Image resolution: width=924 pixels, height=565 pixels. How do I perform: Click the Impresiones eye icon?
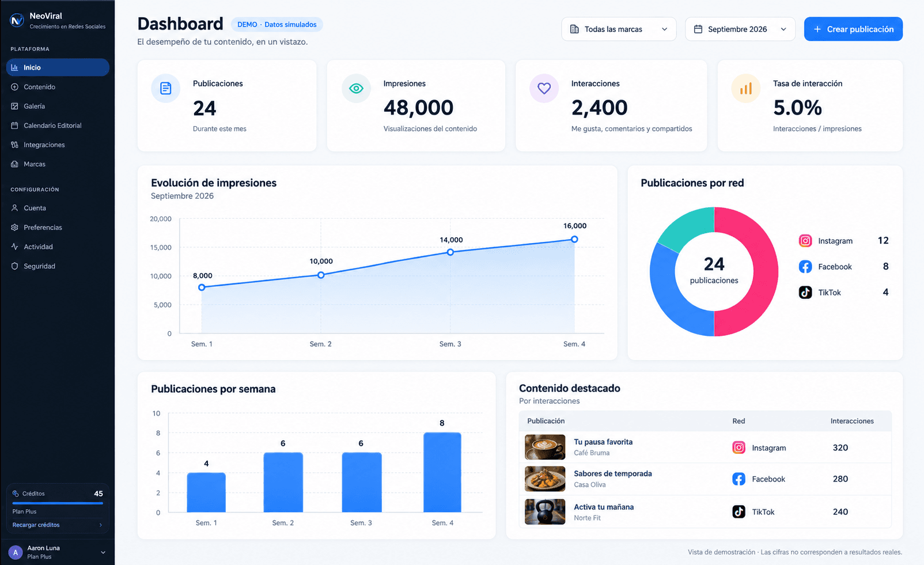coord(356,88)
